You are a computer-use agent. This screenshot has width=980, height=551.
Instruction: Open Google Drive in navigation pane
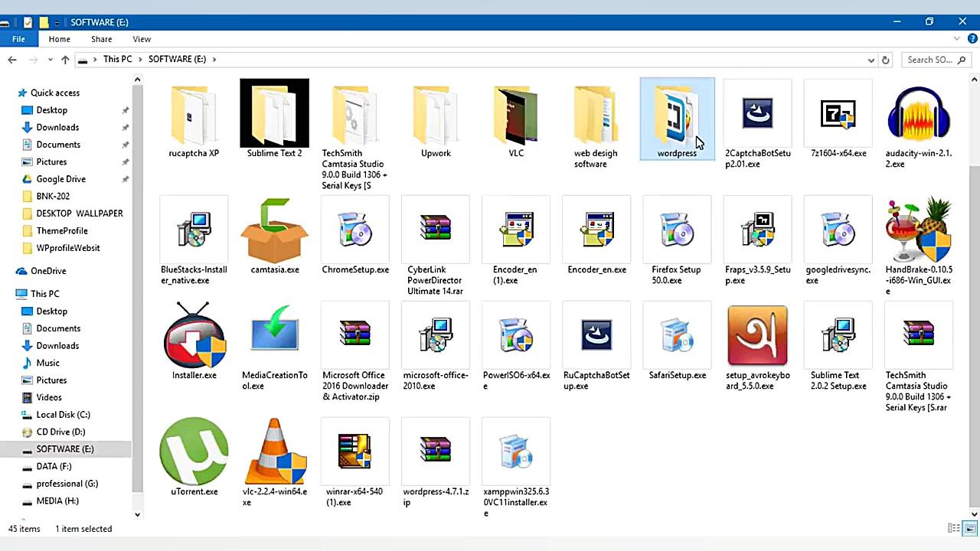pyautogui.click(x=60, y=179)
